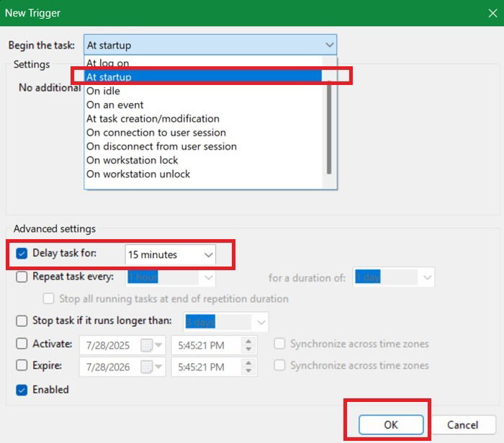The image size is (504, 443).
Task: Select On workstation lock option
Action: [132, 160]
